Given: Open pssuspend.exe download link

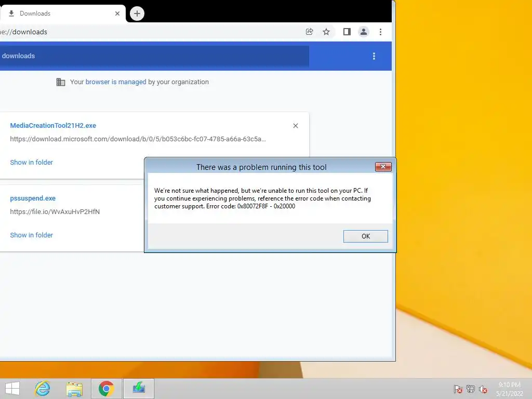Looking at the screenshot, I should (33, 198).
